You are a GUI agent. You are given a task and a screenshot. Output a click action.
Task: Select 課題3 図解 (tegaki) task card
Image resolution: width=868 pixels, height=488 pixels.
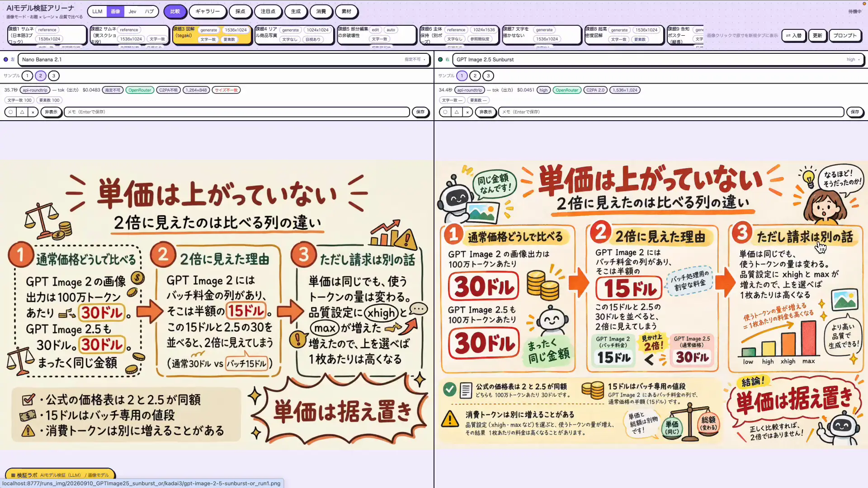pyautogui.click(x=212, y=35)
